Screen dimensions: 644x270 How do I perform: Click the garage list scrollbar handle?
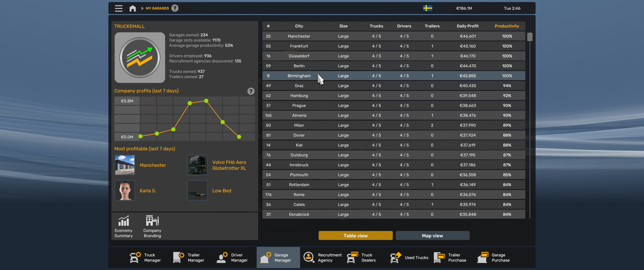(530, 37)
